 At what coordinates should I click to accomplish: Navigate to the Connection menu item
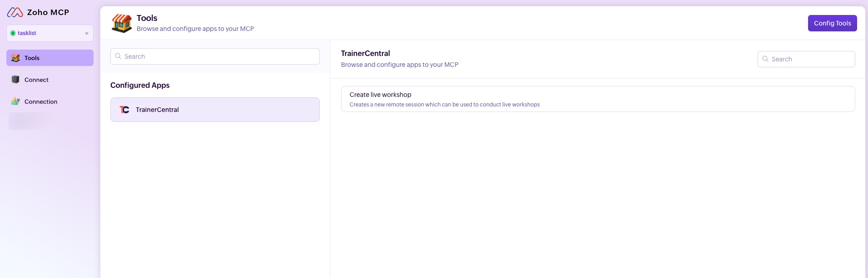(x=41, y=101)
